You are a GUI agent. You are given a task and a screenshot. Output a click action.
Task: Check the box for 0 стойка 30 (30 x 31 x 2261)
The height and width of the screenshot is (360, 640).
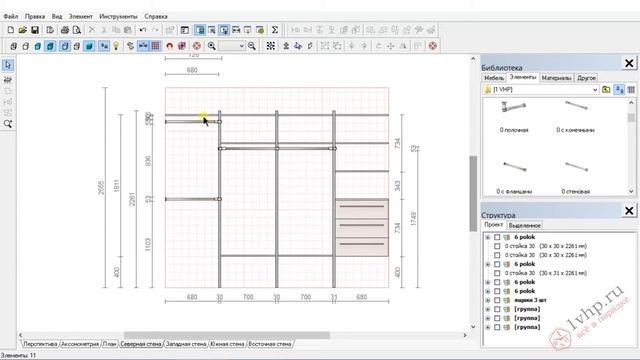point(497,273)
